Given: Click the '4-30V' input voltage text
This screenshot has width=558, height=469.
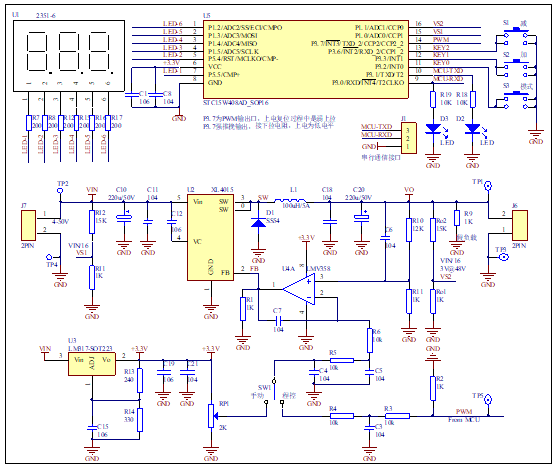Looking at the screenshot, I should (x=60, y=221).
